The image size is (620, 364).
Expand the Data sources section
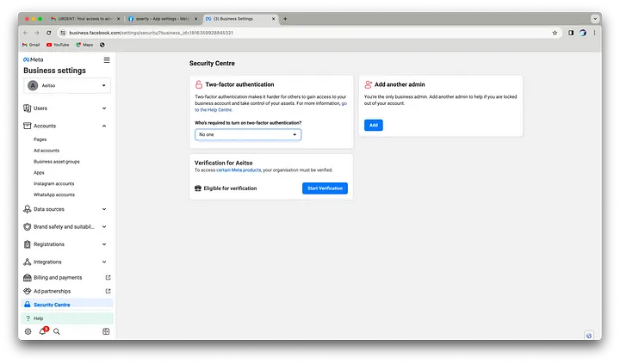[x=65, y=209]
